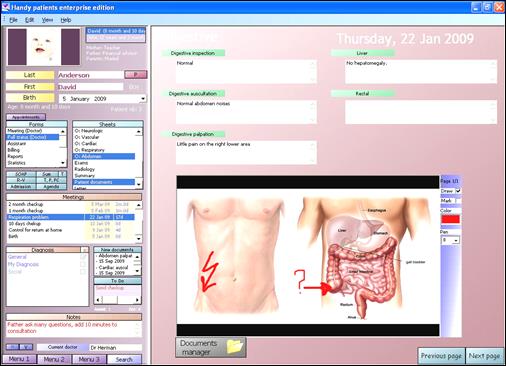This screenshot has width=506, height=366.
Task: Click the R-V button
Action: click(x=21, y=180)
